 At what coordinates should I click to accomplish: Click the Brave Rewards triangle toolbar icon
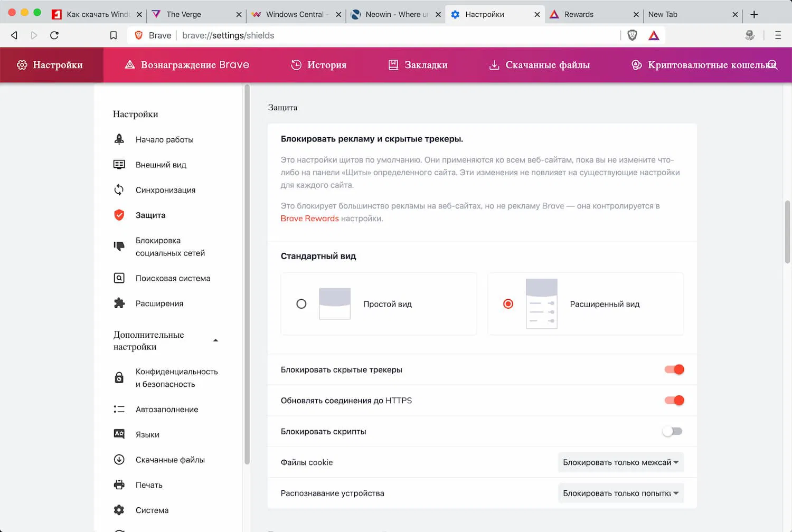click(653, 35)
